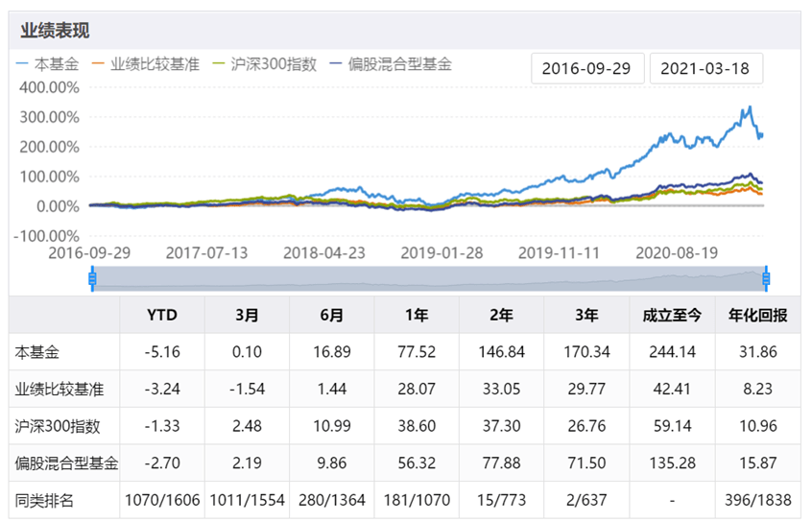Click the since-inception value 244.14
Viewport: 812px width, 522px height.
[x=672, y=352]
